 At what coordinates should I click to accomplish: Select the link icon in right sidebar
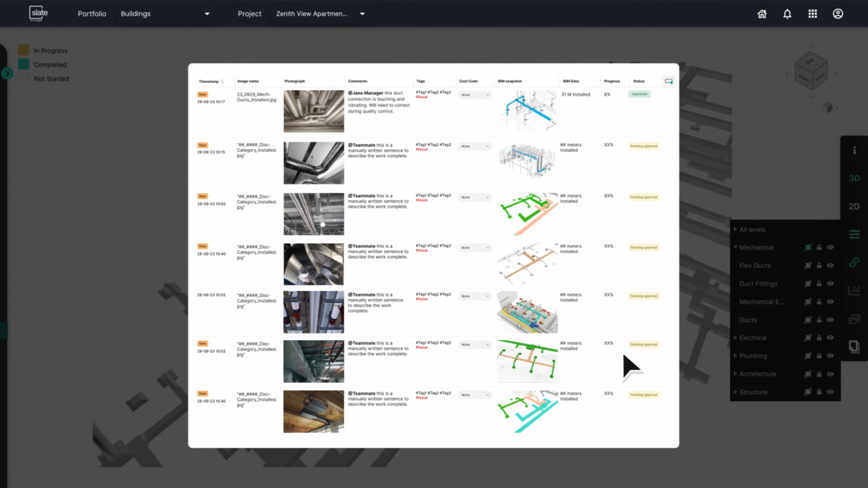coord(854,262)
